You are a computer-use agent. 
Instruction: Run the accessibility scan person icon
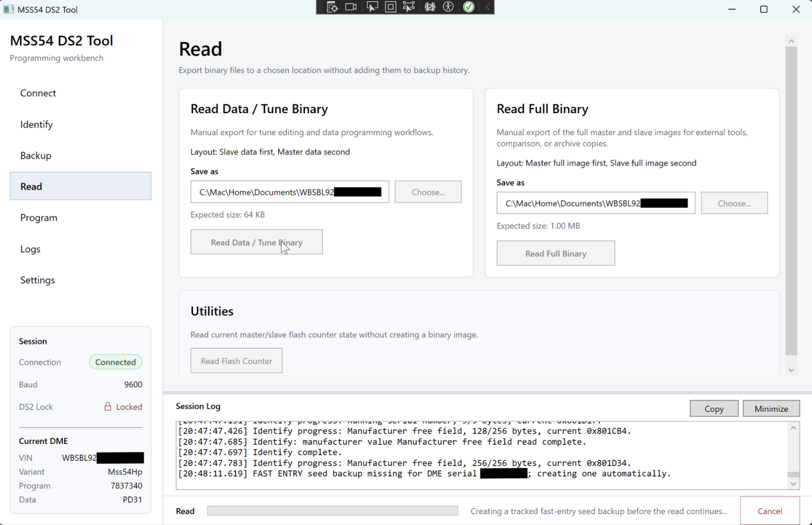[448, 7]
